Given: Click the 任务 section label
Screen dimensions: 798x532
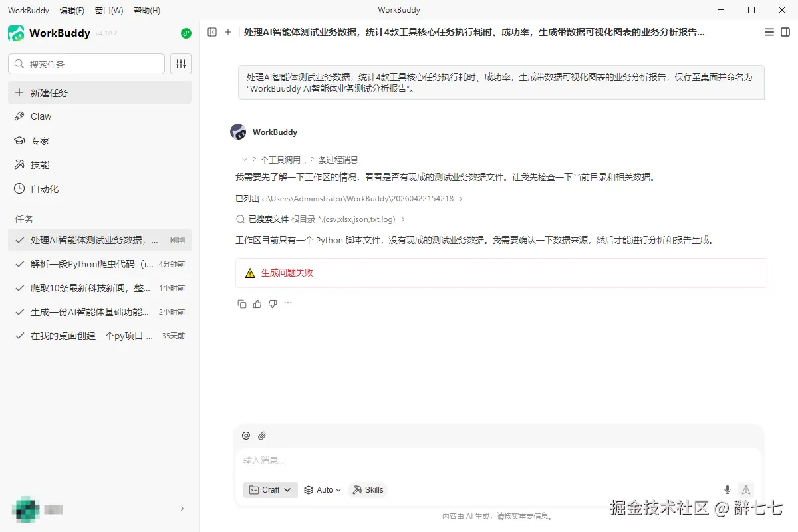Looking at the screenshot, I should (x=24, y=219).
